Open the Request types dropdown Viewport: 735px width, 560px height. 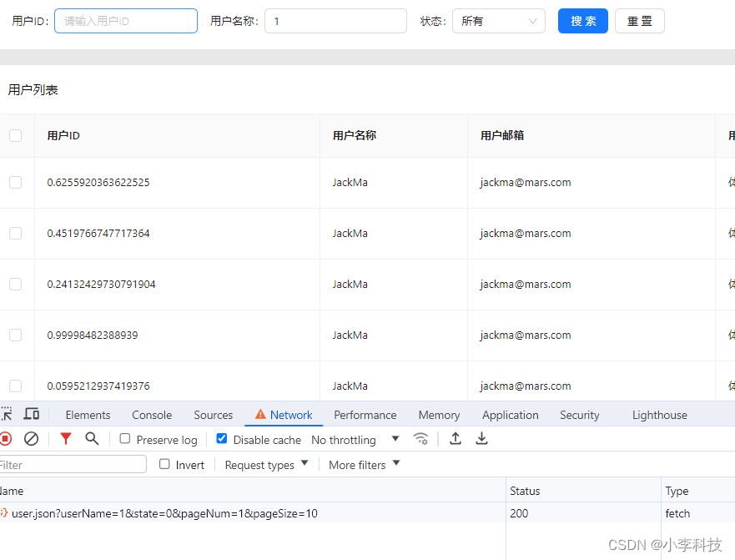pyautogui.click(x=266, y=465)
